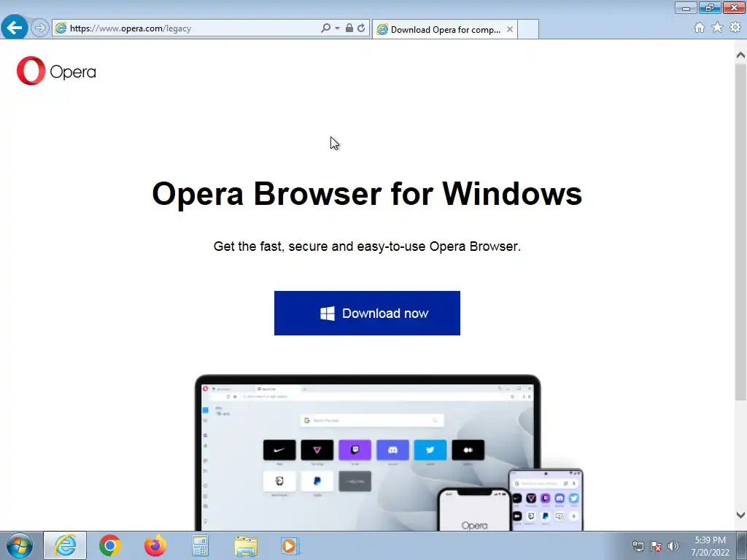Open the Windows Start menu

coord(20,545)
